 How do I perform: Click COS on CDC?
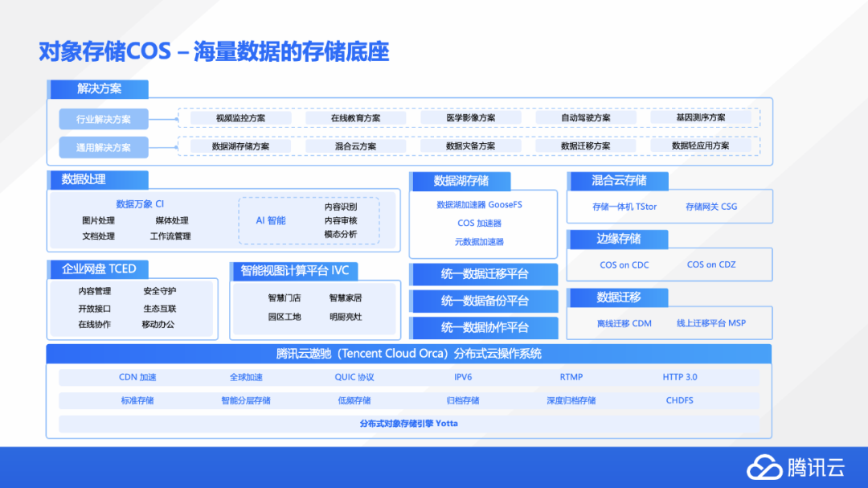click(x=624, y=265)
